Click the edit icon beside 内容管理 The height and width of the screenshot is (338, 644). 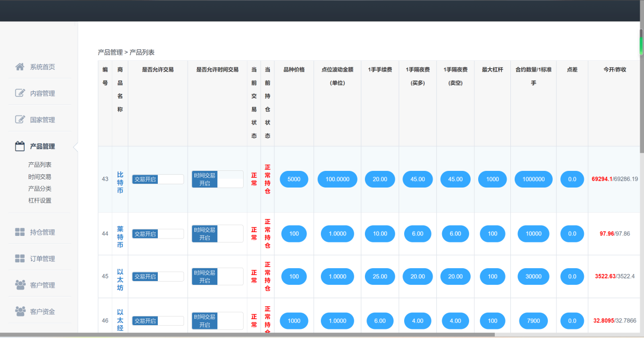click(x=20, y=93)
